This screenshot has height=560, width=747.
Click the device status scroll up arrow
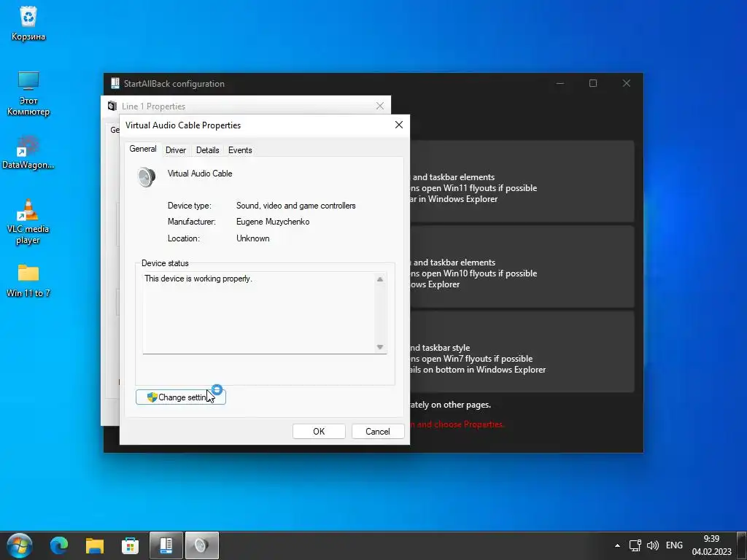click(379, 279)
